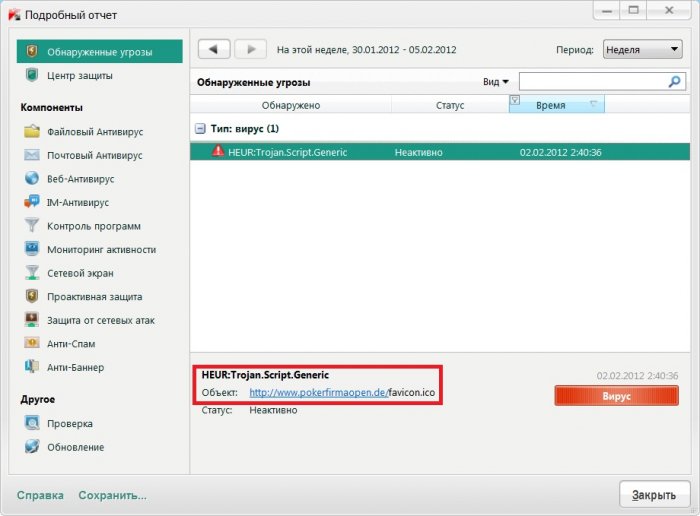Open Обнаруженные угрозы section

pos(100,51)
